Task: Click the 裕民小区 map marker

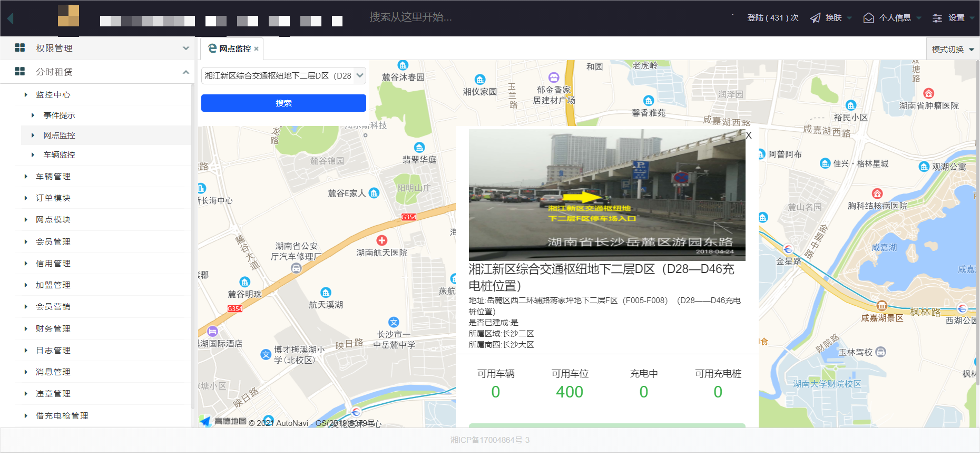Action: click(x=851, y=105)
